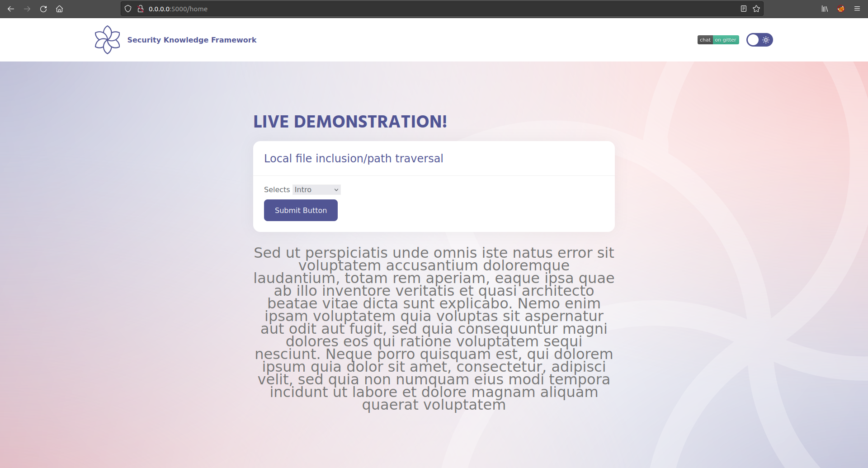This screenshot has width=868, height=468.
Task: Click the Security Knowledge Framework flower logo
Action: click(108, 40)
